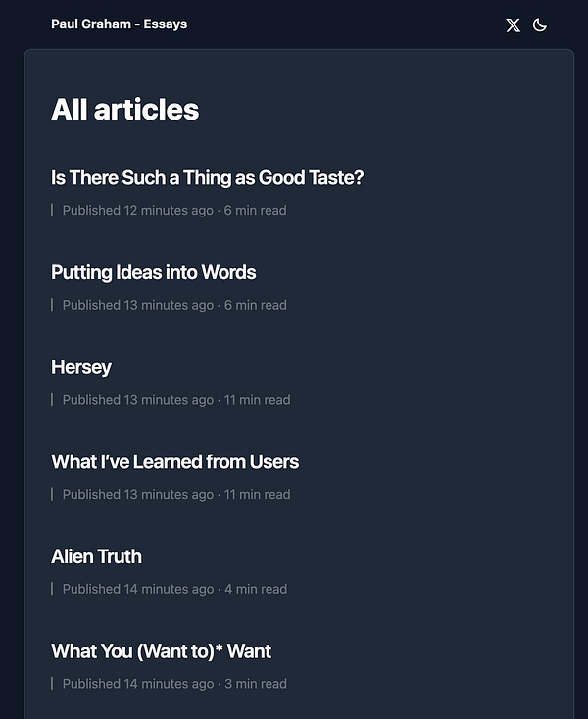Click the 4 min read label for Alien Truth

[x=256, y=589]
